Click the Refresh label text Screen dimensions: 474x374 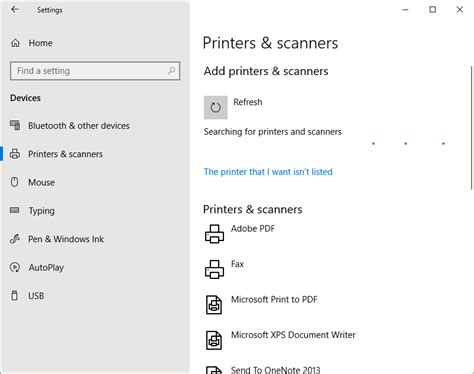tap(248, 102)
